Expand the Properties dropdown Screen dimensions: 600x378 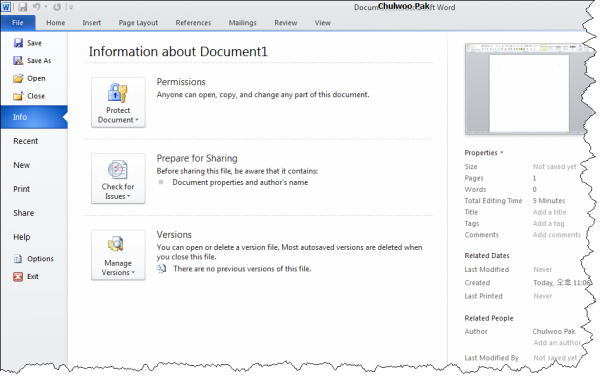(484, 153)
